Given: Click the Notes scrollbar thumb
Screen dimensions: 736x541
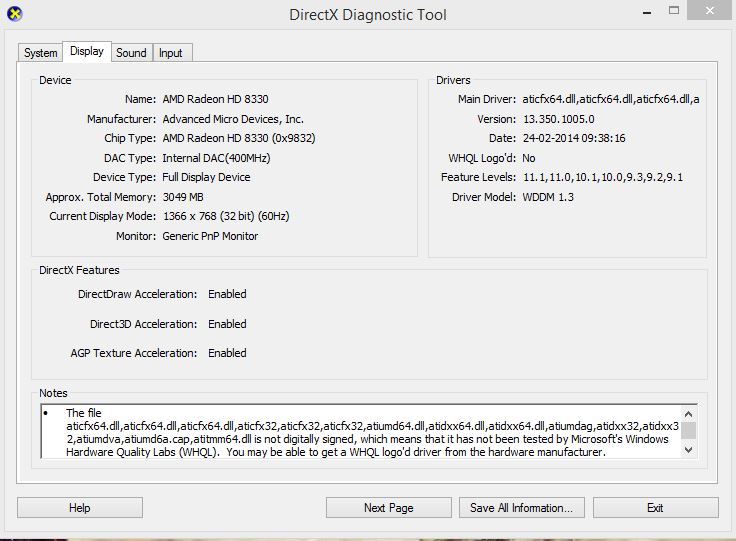Looking at the screenshot, I should 688,430.
